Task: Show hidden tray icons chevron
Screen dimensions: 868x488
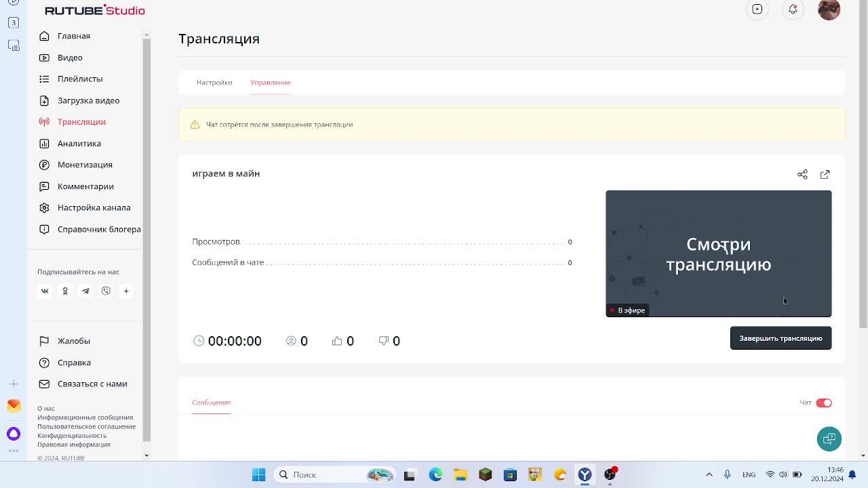Action: click(x=709, y=475)
